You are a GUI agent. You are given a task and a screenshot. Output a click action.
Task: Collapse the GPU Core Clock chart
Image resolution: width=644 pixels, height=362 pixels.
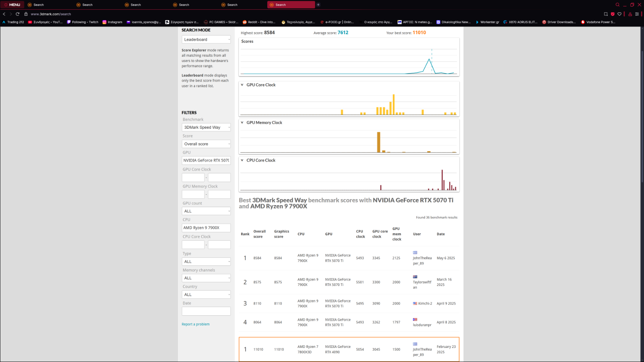242,85
